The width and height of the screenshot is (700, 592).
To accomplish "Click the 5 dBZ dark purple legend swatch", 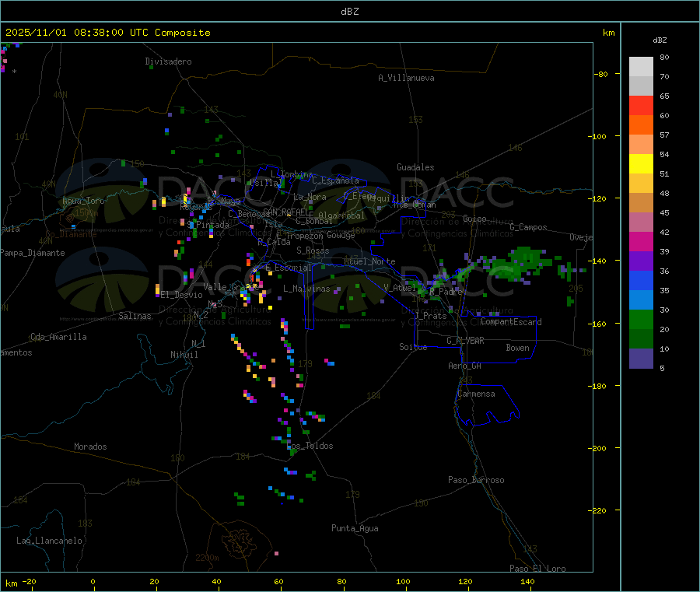I will [x=641, y=359].
